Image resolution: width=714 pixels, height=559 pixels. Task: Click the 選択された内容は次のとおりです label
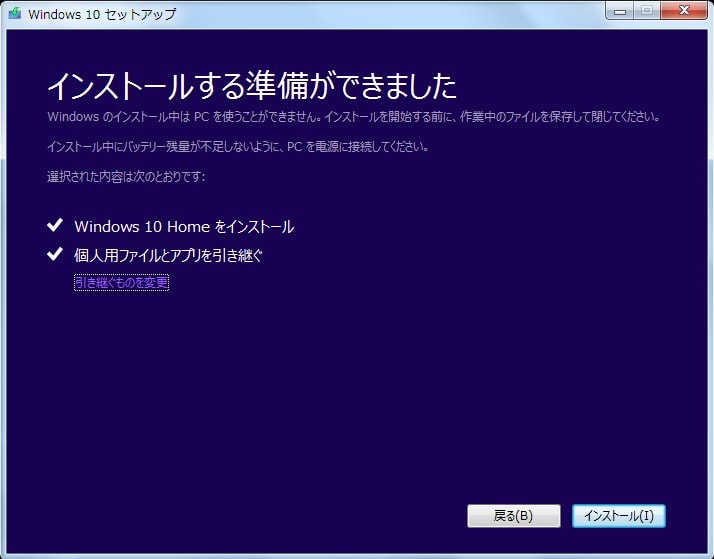click(126, 177)
